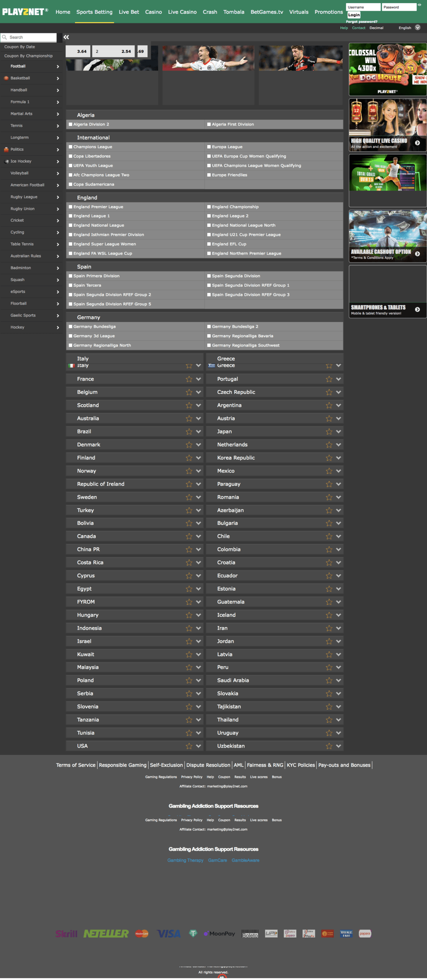Select Basketball in the sports sidebar
Screen dimensions: 427x980
pos(20,78)
